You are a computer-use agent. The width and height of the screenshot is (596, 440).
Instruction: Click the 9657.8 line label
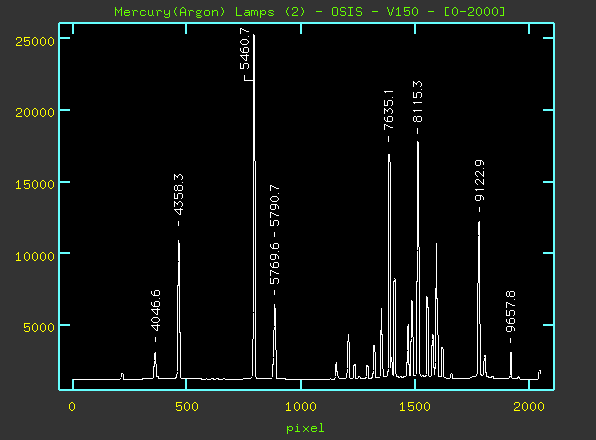point(511,312)
